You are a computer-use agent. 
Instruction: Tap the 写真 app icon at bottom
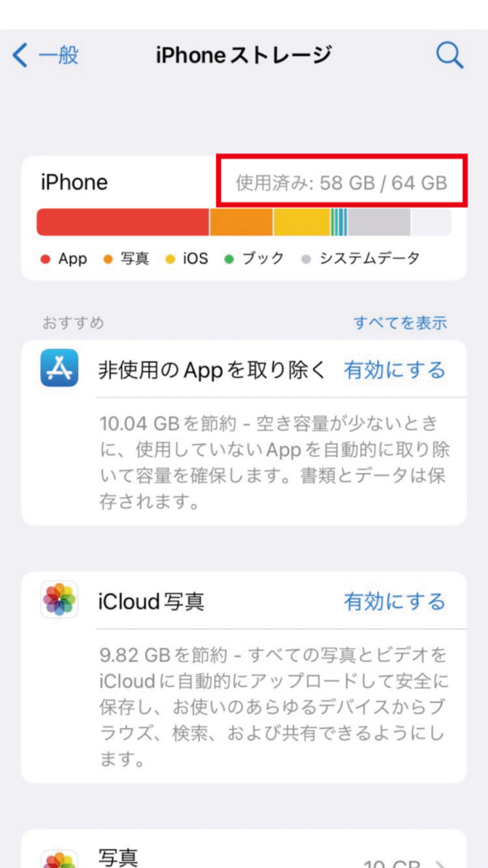[x=59, y=860]
